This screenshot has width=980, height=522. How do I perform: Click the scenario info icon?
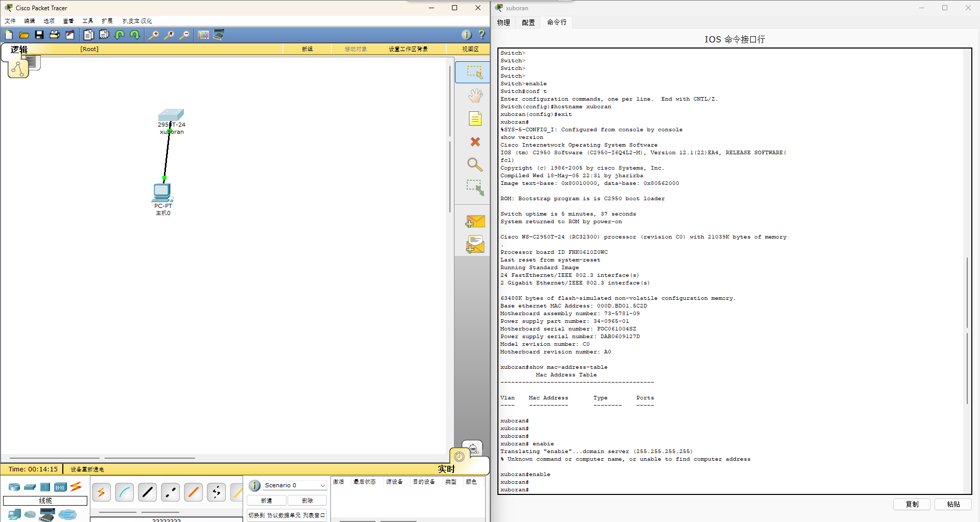pyautogui.click(x=254, y=485)
